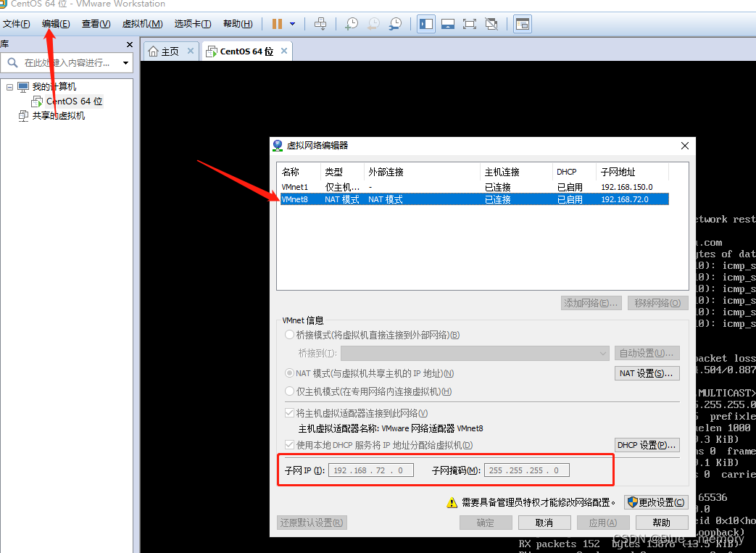Open the snapshot manager icon
This screenshot has height=553, width=756.
tap(395, 24)
